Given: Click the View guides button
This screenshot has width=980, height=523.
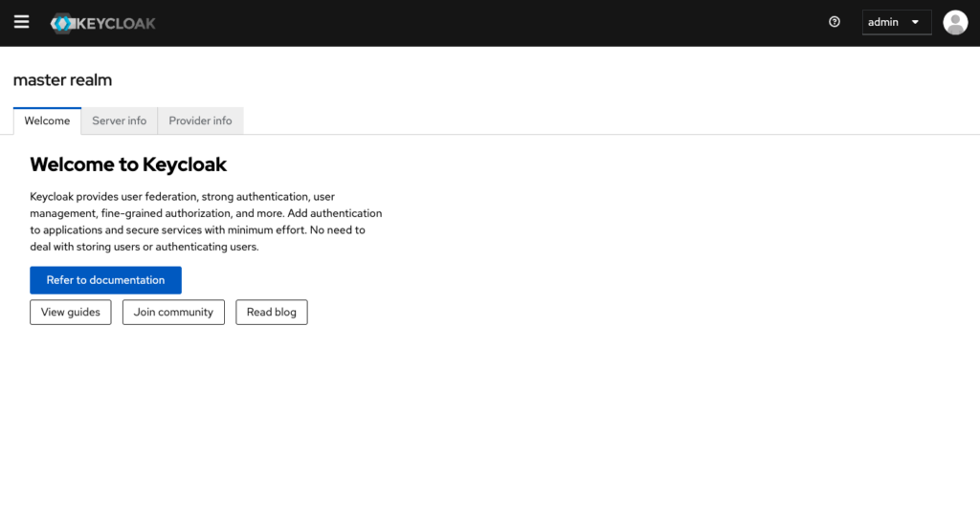Looking at the screenshot, I should [x=71, y=313].
